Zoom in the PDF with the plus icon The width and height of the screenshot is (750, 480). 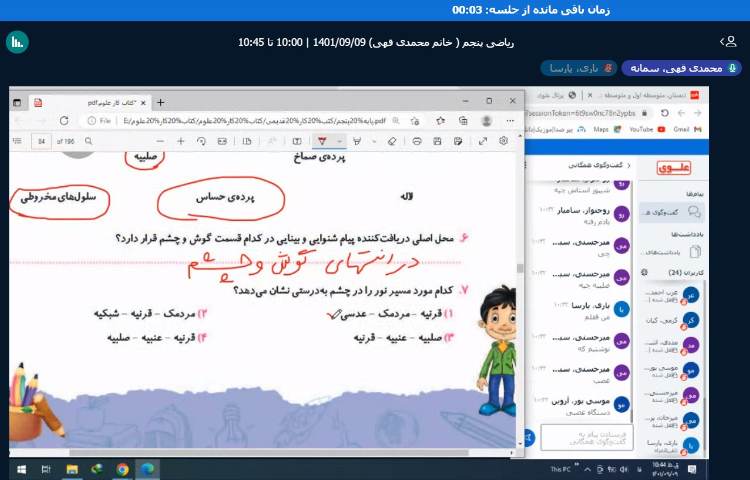pyautogui.click(x=180, y=141)
